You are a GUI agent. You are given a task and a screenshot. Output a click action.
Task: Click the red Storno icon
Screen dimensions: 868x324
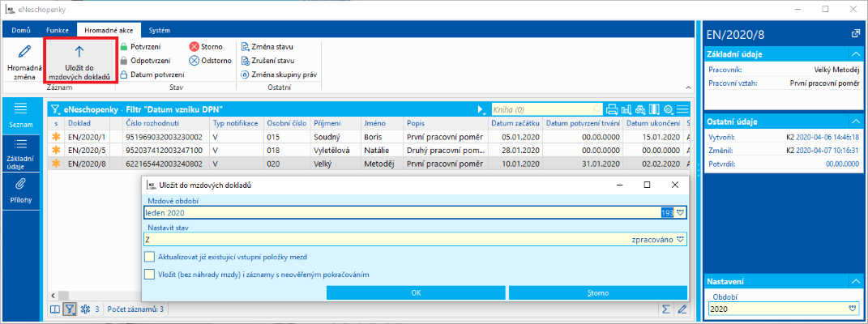pyautogui.click(x=194, y=46)
